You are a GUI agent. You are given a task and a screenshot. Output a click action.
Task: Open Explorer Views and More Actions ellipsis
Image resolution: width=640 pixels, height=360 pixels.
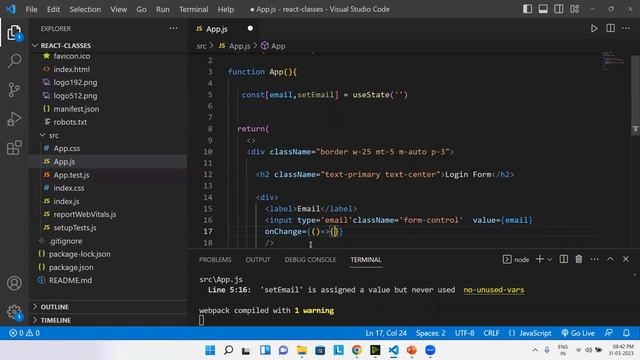click(173, 28)
